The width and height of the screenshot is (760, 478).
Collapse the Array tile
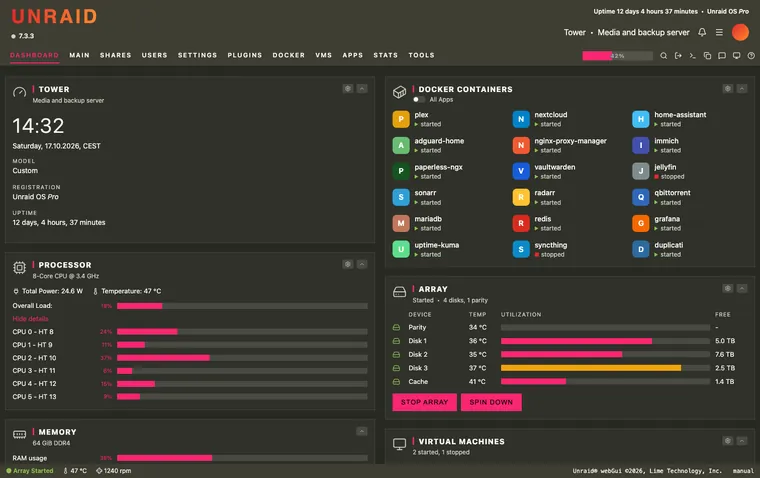[742, 288]
